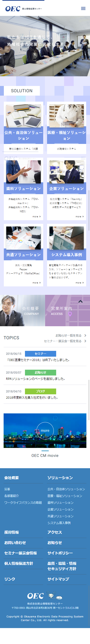Viewport: 90px width, 644px height.
Task: Click the chevron beside セミナー・展示会一覧を見る
Action: 85,341
